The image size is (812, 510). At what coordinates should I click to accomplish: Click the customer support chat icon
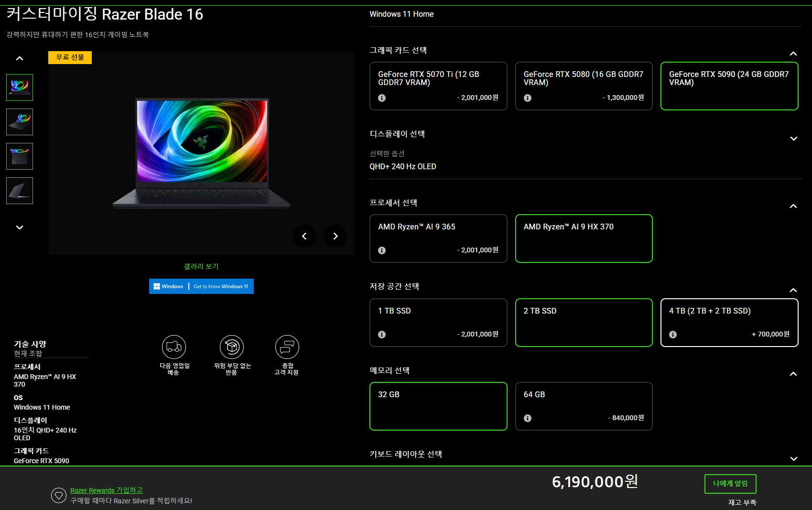pyautogui.click(x=287, y=347)
